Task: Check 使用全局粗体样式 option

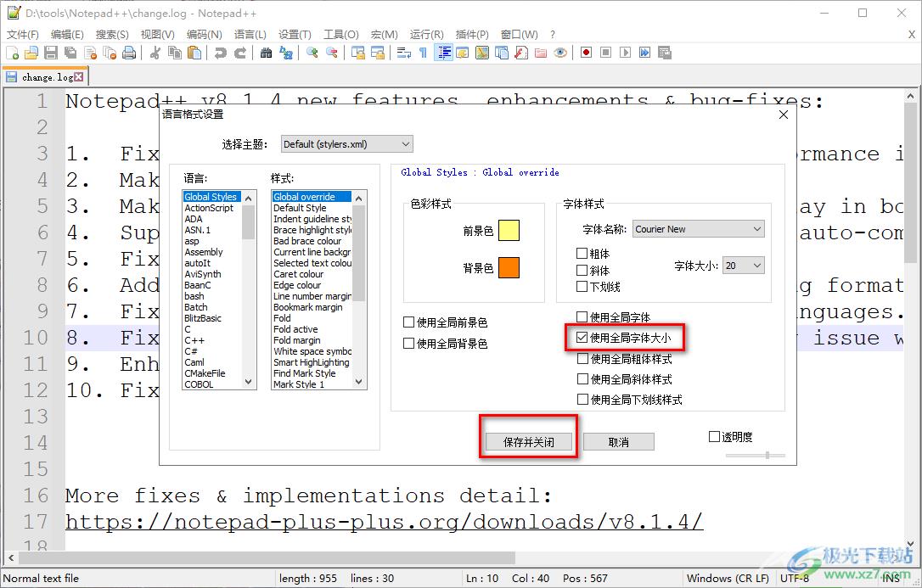Action: coord(582,358)
